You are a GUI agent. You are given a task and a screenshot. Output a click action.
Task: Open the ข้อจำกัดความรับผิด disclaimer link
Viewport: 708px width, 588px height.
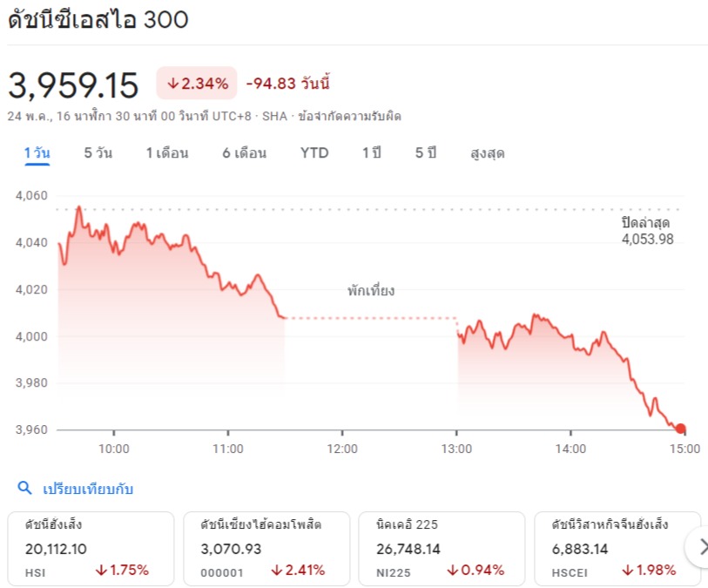click(x=349, y=116)
